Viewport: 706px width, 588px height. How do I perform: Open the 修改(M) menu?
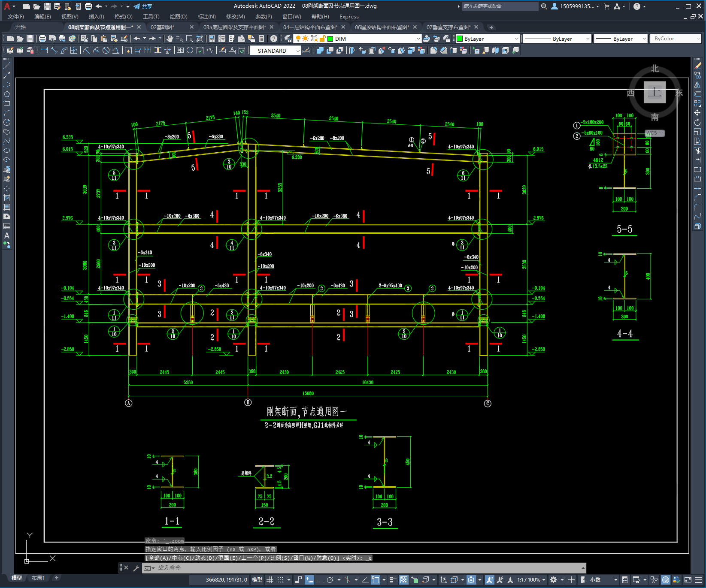coord(235,17)
